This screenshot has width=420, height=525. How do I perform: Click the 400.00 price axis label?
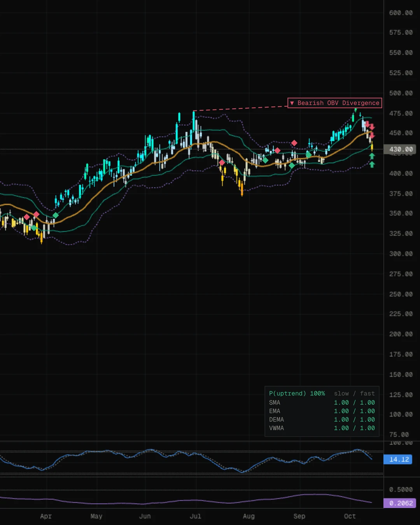pyautogui.click(x=401, y=173)
